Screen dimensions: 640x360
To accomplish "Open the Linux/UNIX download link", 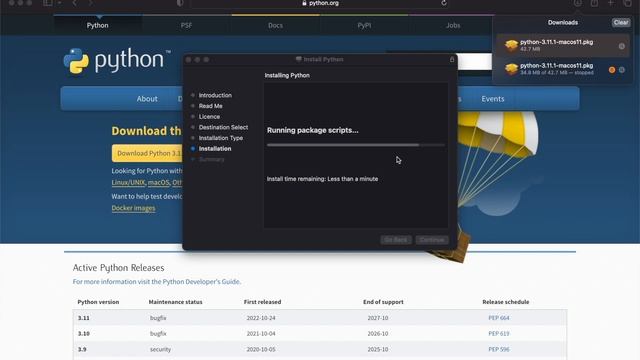I will pyautogui.click(x=128, y=182).
